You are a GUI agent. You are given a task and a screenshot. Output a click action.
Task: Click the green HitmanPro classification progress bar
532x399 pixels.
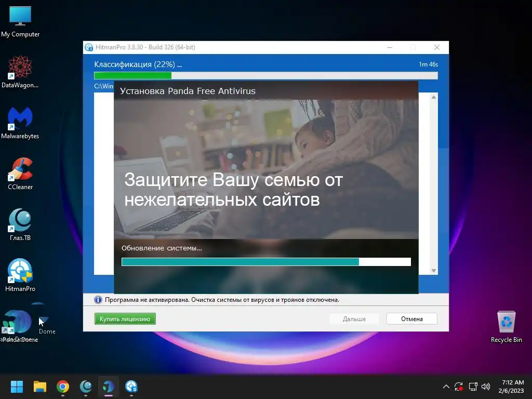[266, 75]
